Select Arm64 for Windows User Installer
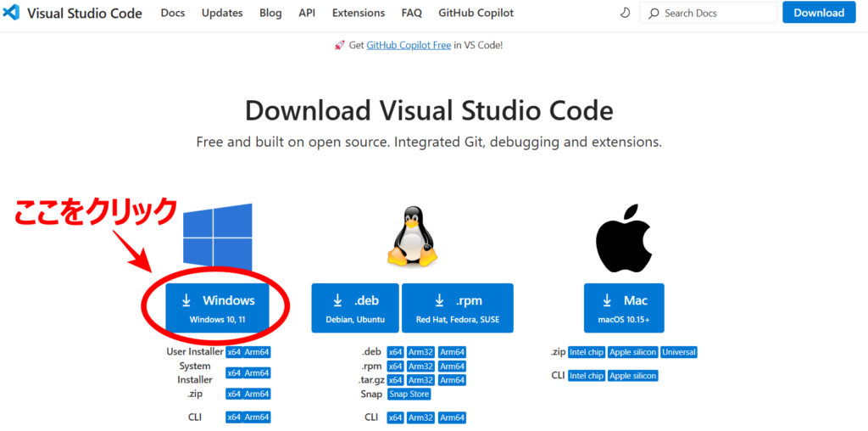Image resolution: width=868 pixels, height=431 pixels. click(257, 352)
